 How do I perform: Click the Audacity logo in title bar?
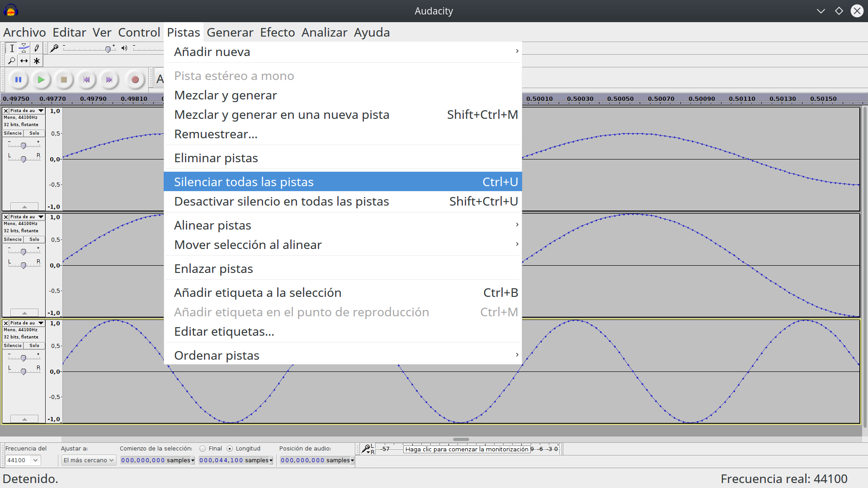point(10,10)
